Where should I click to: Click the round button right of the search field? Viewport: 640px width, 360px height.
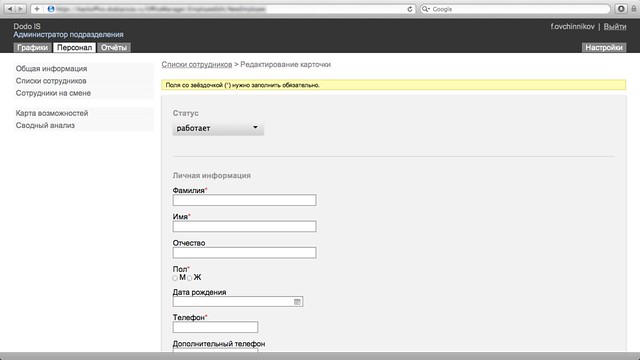pyautogui.click(x=621, y=9)
